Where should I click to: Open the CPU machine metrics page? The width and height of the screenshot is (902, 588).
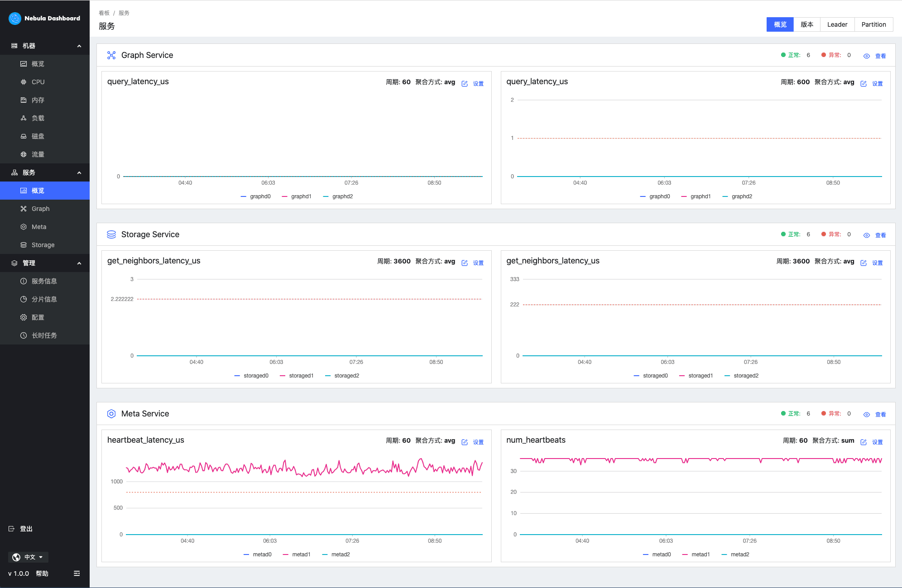(x=38, y=82)
